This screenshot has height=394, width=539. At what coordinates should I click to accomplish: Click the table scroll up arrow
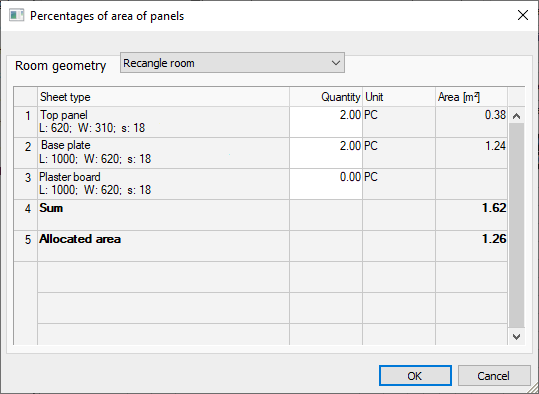coord(516,116)
